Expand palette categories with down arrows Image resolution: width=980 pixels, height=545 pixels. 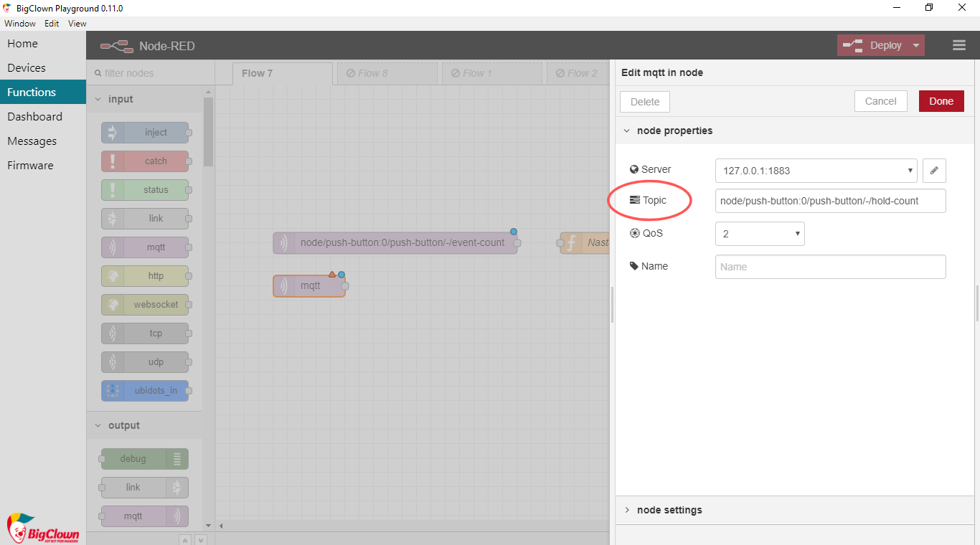pos(201,540)
